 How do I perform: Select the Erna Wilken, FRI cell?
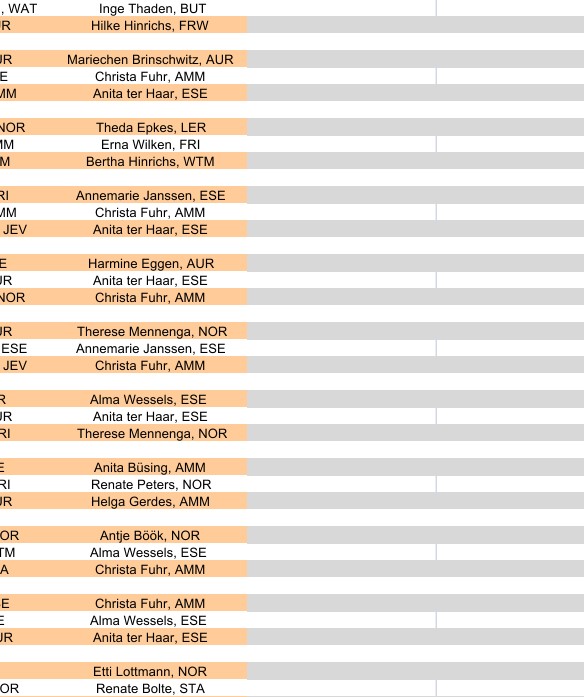pos(150,144)
